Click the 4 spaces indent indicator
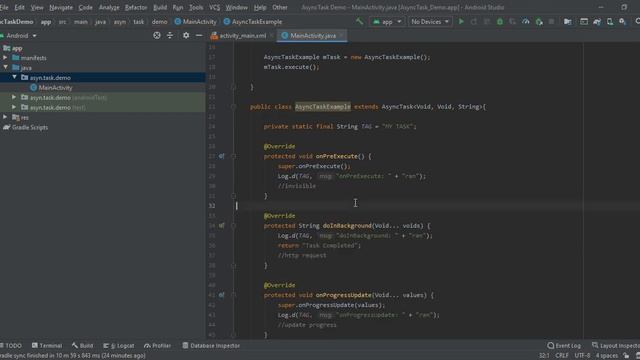640x360 pixels. tap(607, 356)
